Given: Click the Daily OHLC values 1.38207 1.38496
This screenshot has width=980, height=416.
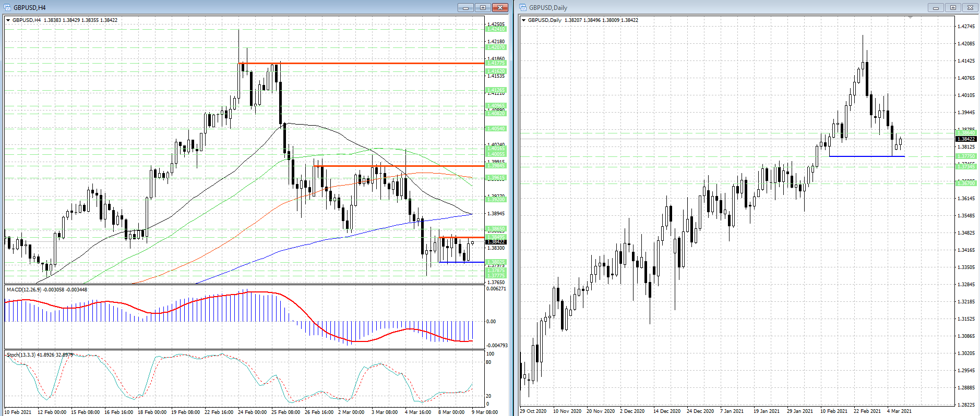Looking at the screenshot, I should click(x=582, y=20).
